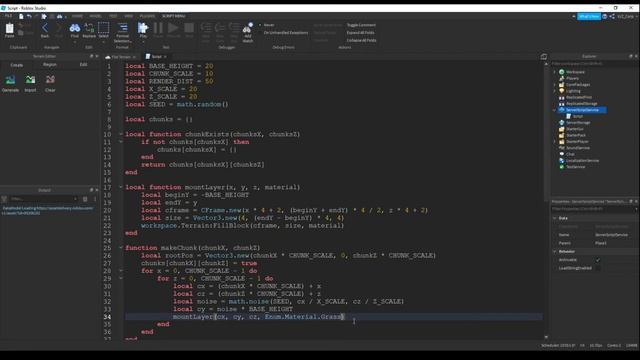
Task: Click the pop-out editor icon above the scrollbar
Action: (x=544, y=56)
